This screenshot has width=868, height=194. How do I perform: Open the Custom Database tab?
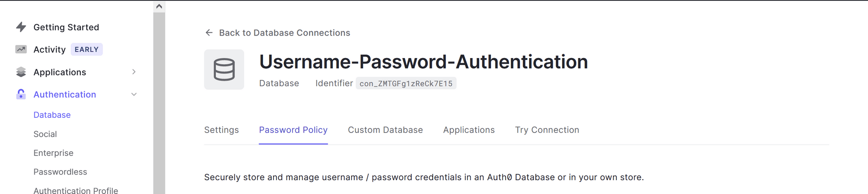coord(385,130)
